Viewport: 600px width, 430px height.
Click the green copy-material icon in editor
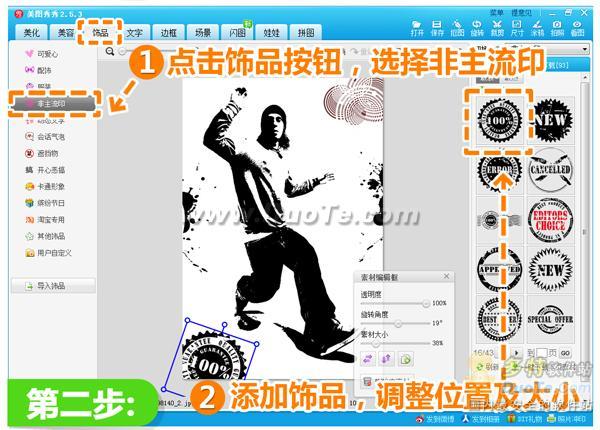coord(405,359)
